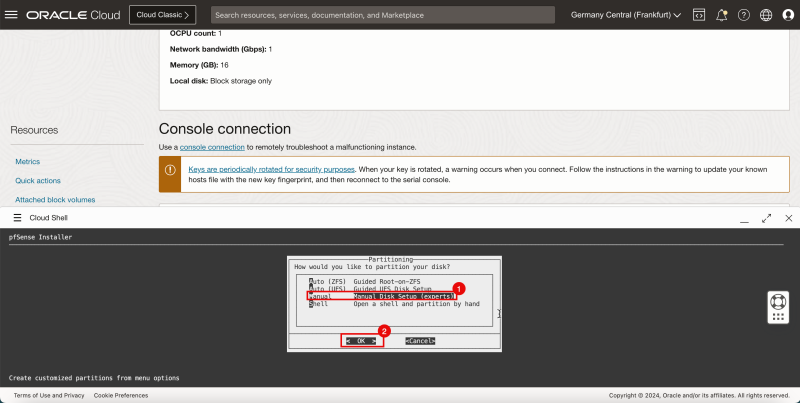
Task: Open the Help question mark icon
Action: 743,15
